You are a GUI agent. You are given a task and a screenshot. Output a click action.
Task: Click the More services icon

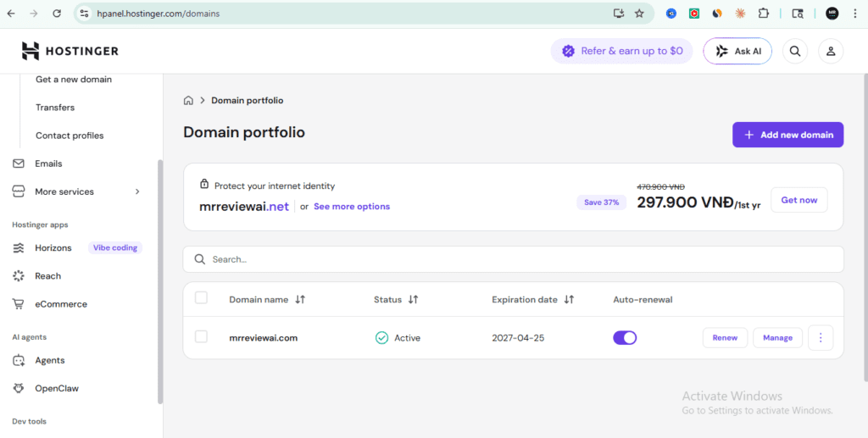[19, 192]
